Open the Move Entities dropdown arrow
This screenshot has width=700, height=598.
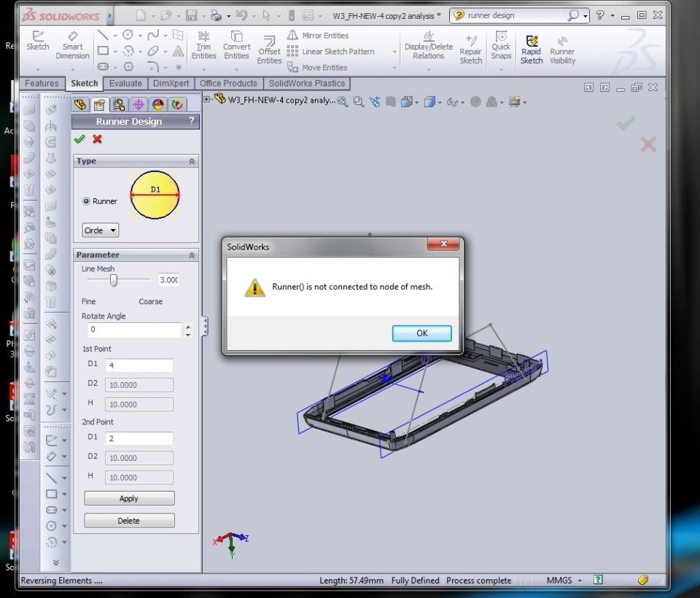[x=394, y=68]
